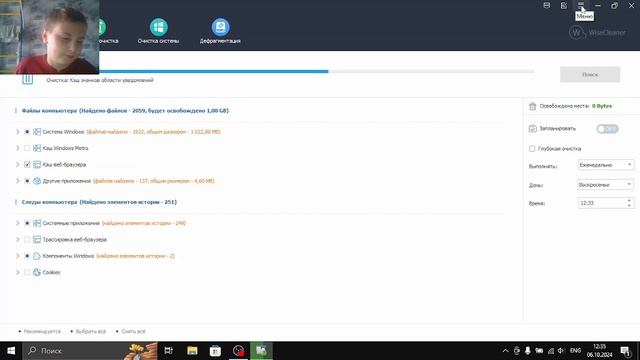
Task: Click the trash icon near Освобождено места
Action: pos(532,106)
